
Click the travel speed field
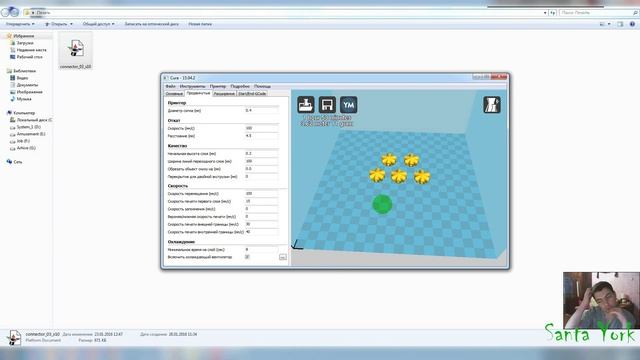[262, 193]
